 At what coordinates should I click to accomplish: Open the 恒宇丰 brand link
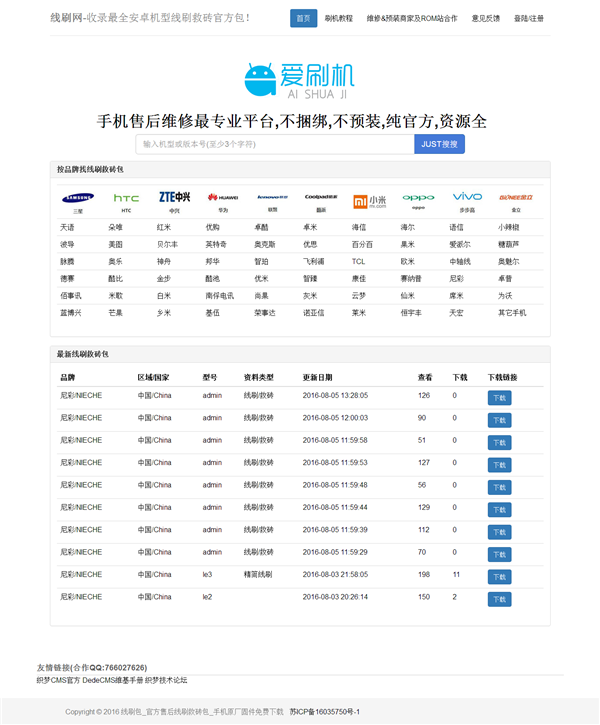click(x=411, y=313)
